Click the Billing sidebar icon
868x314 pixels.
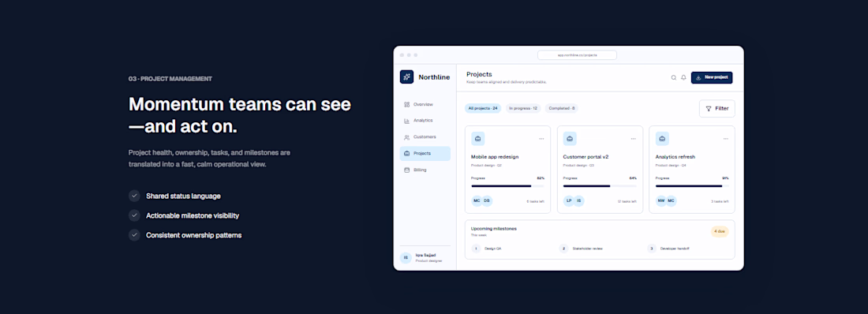click(407, 170)
